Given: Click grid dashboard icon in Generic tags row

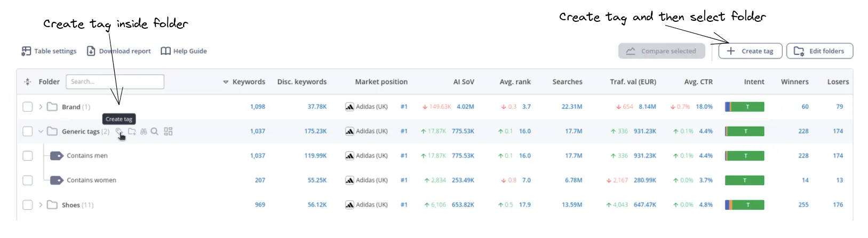Looking at the screenshot, I should pyautogui.click(x=168, y=132).
